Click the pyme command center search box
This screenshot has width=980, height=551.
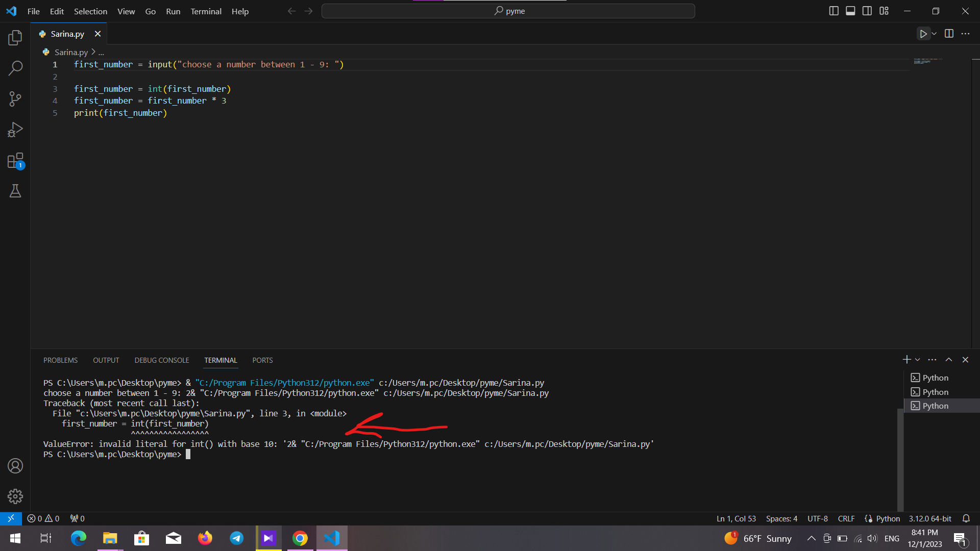click(508, 11)
